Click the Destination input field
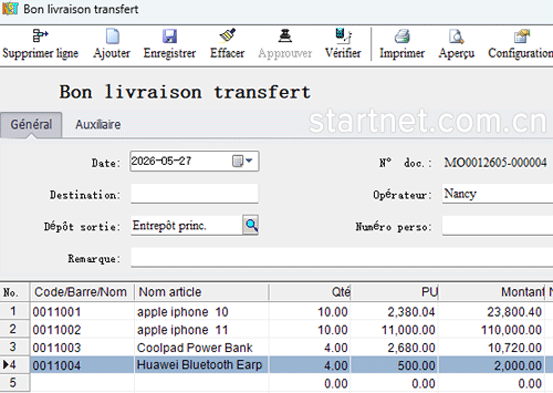This screenshot has width=553, height=393. pyautogui.click(x=194, y=193)
